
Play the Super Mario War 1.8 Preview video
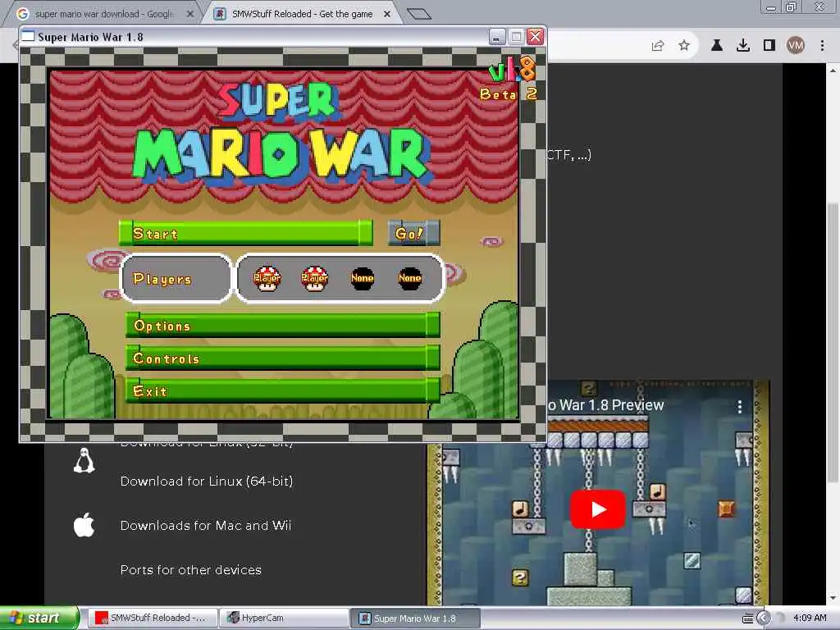(598, 509)
